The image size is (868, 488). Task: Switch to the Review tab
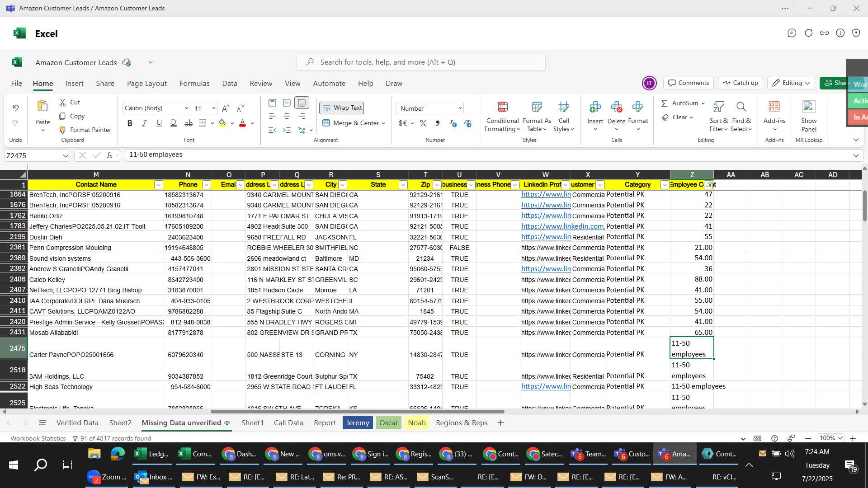[x=261, y=84]
